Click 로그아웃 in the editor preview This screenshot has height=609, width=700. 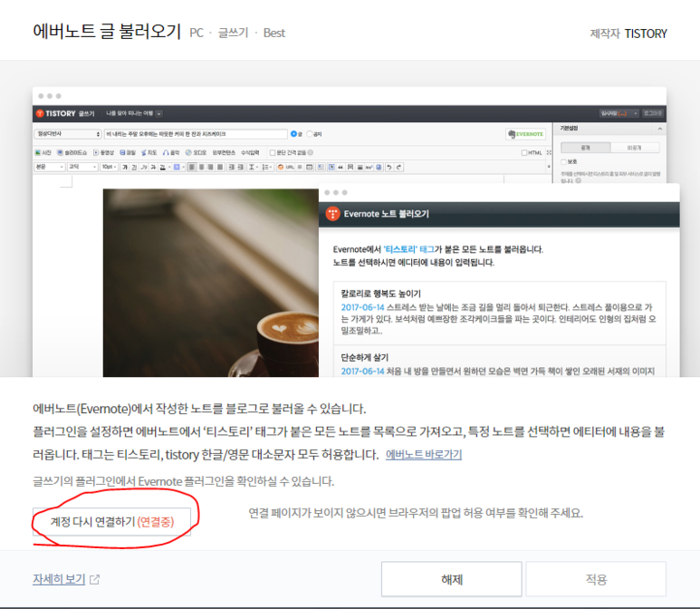click(x=652, y=113)
